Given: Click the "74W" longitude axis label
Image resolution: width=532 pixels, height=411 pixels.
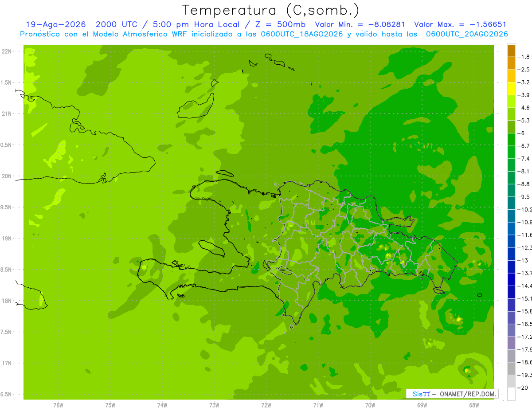Looking at the screenshot, I should [162, 405].
